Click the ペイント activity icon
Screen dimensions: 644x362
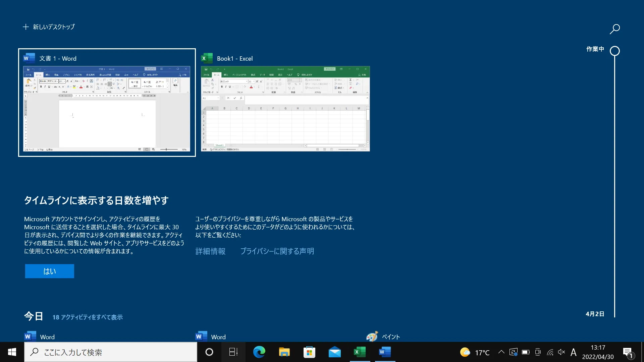click(x=372, y=337)
